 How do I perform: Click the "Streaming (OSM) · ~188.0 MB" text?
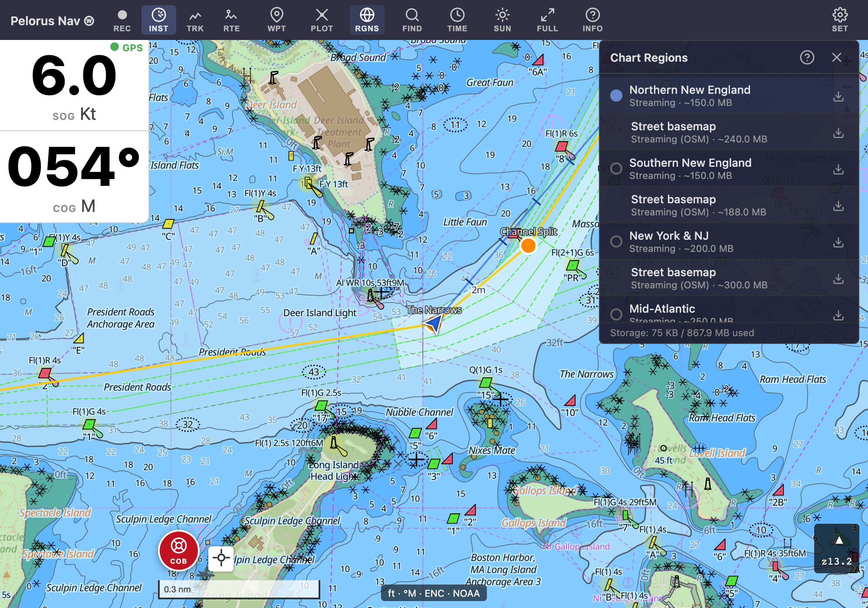699,212
